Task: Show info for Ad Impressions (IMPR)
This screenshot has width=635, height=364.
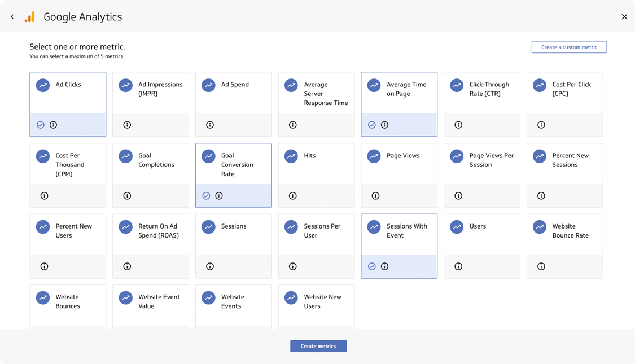Action: pyautogui.click(x=127, y=125)
